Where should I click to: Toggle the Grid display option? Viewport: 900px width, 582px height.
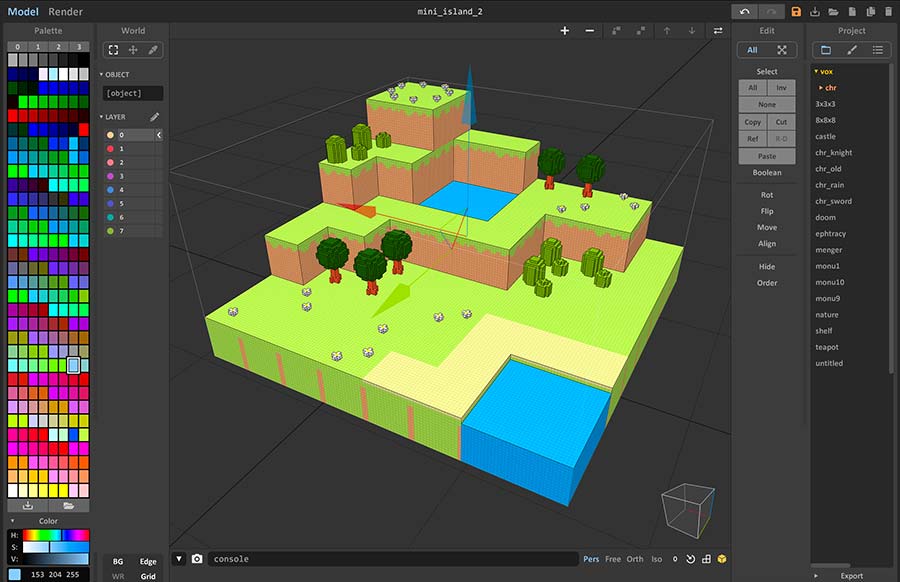point(148,576)
